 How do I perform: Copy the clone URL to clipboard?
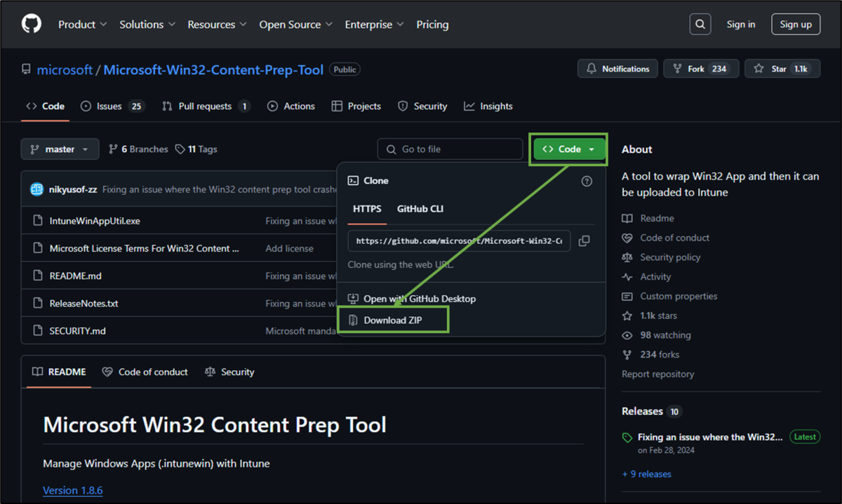(x=584, y=240)
